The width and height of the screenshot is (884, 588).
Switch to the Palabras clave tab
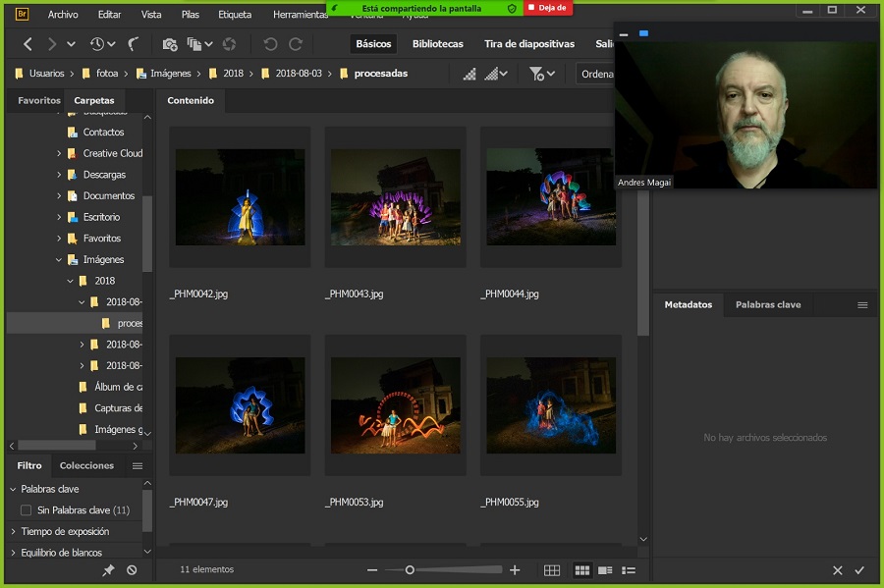tap(768, 304)
